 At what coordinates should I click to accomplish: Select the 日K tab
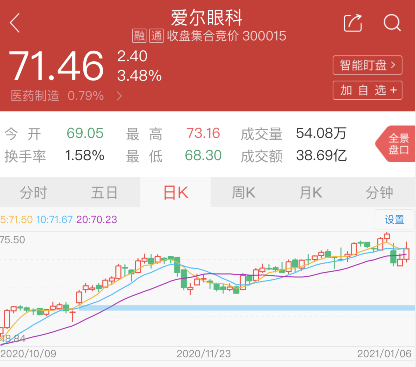coord(176,193)
